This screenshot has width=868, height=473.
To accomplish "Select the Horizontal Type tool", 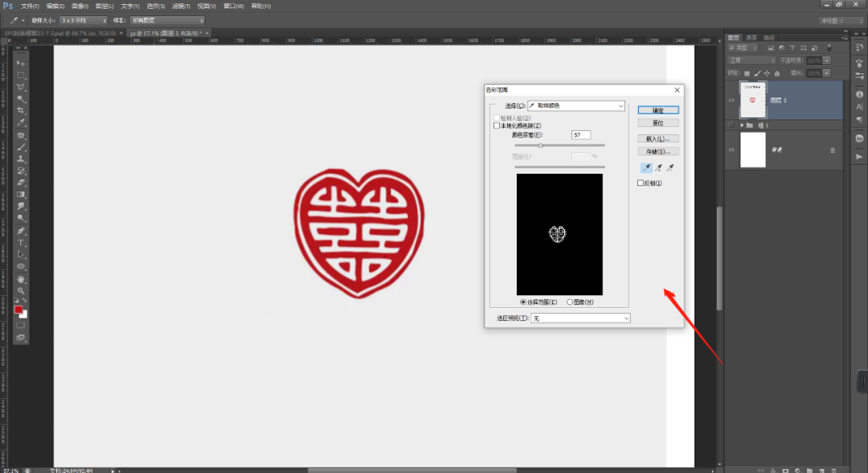I will pyautogui.click(x=22, y=242).
